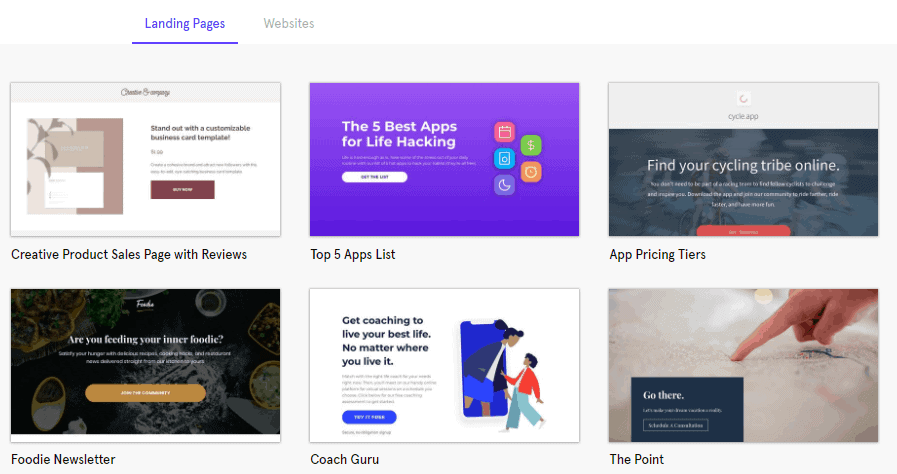Click the Foodie logo in newsletter preview
This screenshot has height=474, width=897.
[x=145, y=304]
